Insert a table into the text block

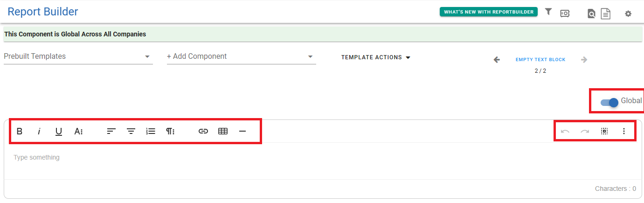point(223,132)
